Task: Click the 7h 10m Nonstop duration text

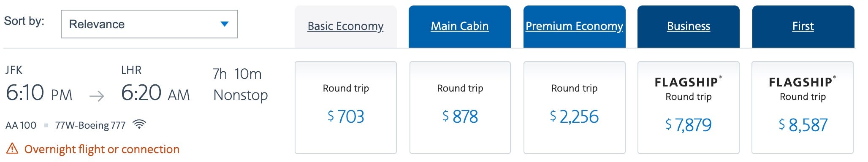Action: tap(240, 84)
